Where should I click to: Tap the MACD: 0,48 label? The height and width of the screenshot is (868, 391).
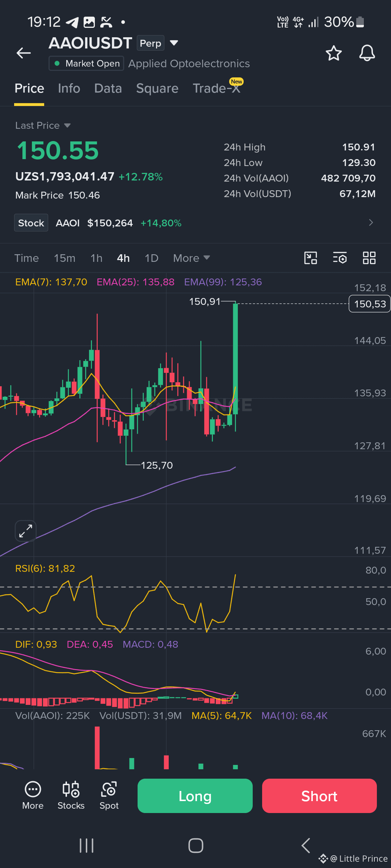[150, 644]
